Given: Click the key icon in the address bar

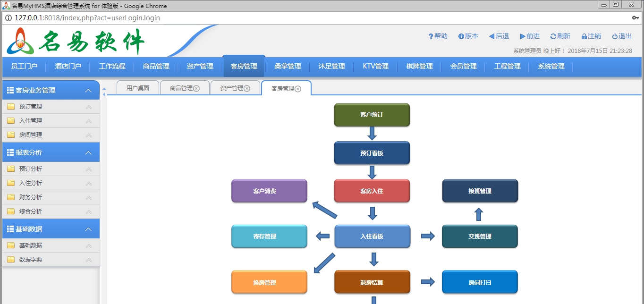Looking at the screenshot, I should tap(635, 17).
